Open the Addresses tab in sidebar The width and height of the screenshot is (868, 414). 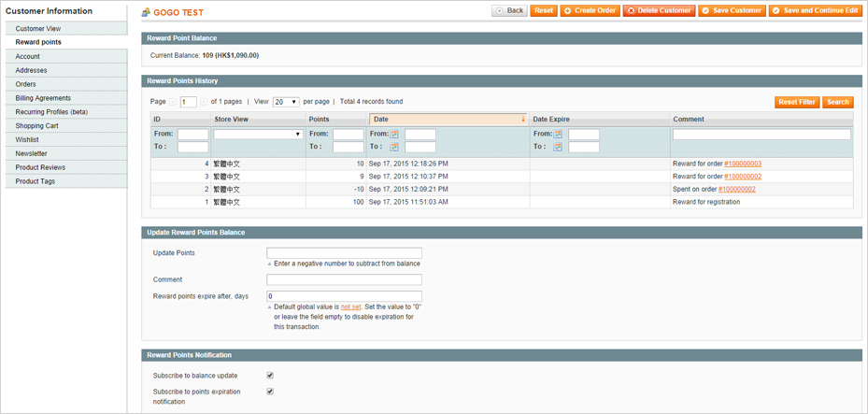31,70
